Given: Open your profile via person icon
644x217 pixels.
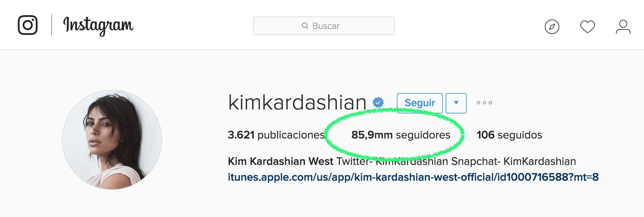Looking at the screenshot, I should (623, 27).
